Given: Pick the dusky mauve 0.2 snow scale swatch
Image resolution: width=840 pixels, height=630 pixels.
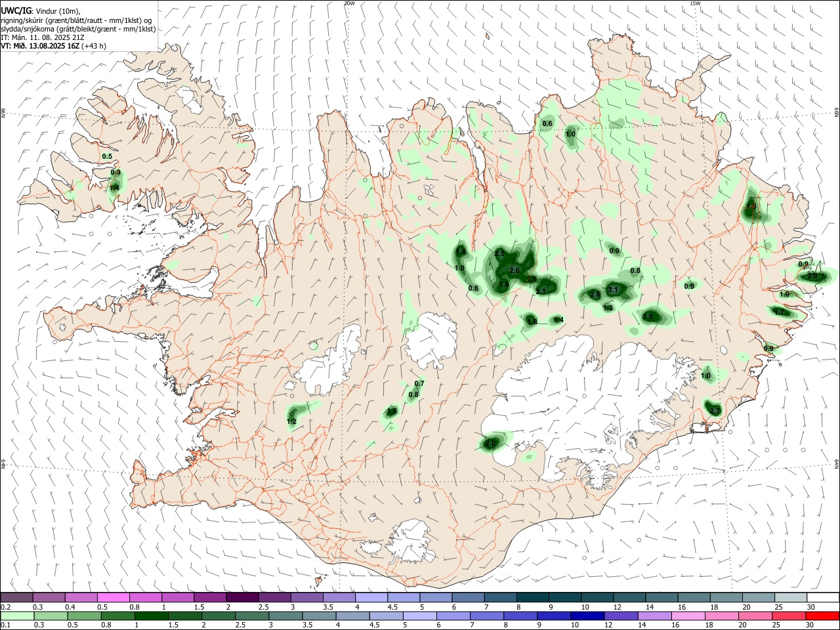Looking at the screenshot, I should [x=16, y=597].
